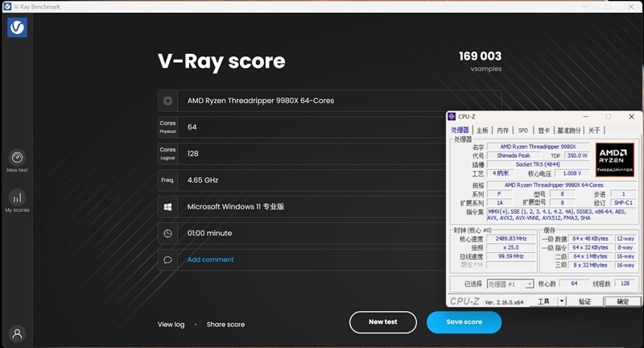Click the Windows logo icon in OS row
The height and width of the screenshot is (348, 644).
(x=167, y=207)
